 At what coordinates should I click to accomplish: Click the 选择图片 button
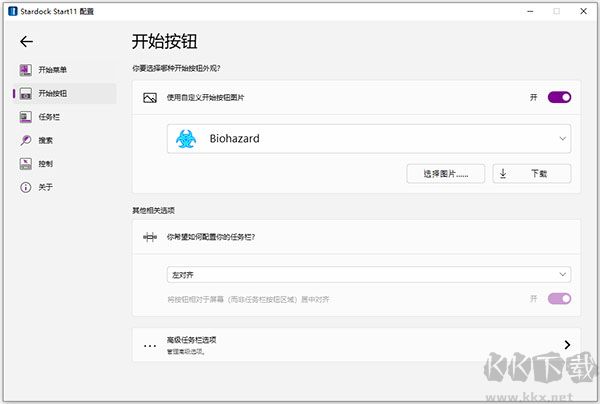(446, 174)
